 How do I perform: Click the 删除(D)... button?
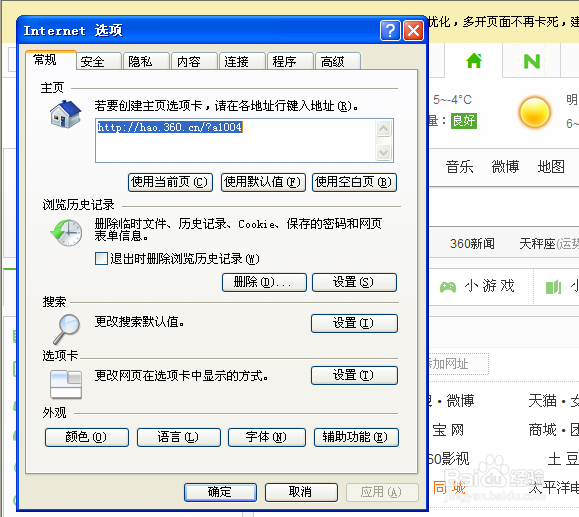[x=264, y=282]
